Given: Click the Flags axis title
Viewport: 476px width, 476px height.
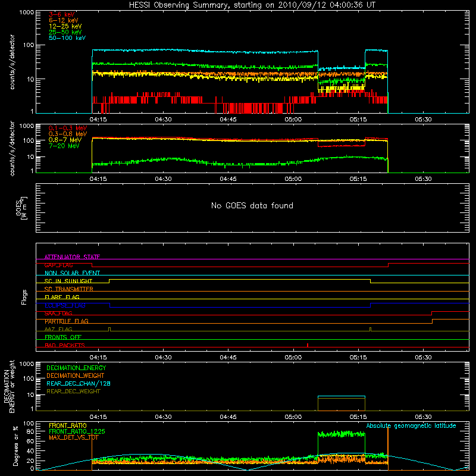Looking at the screenshot, I should 24,297.
